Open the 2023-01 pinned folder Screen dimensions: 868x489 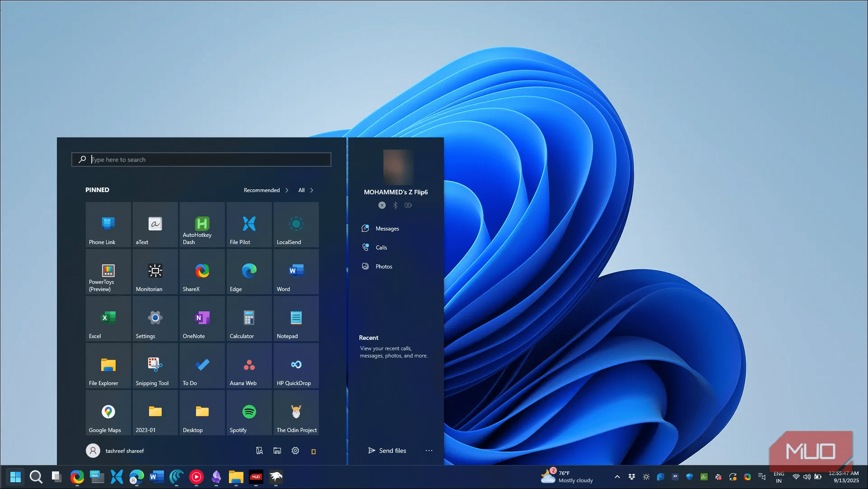155,413
